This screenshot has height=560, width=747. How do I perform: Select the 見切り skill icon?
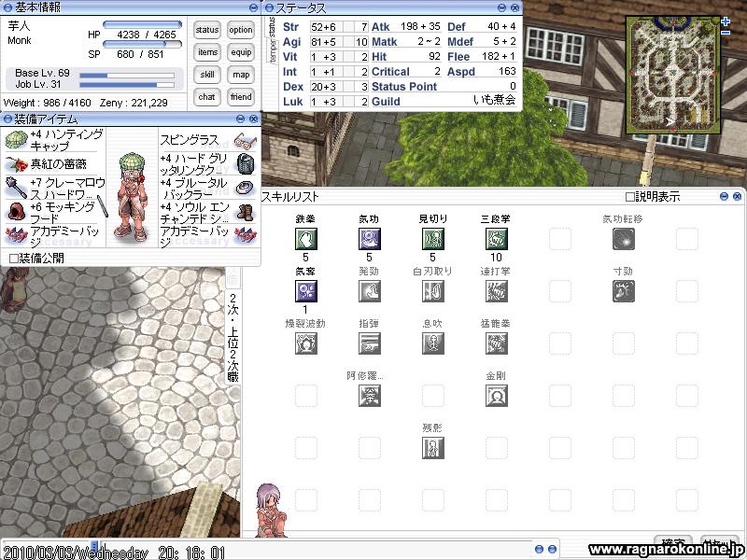point(433,239)
